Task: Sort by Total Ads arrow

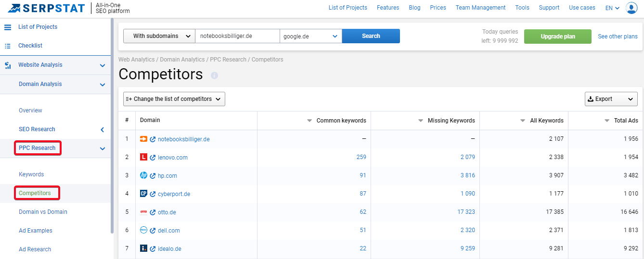Action: coord(607,121)
